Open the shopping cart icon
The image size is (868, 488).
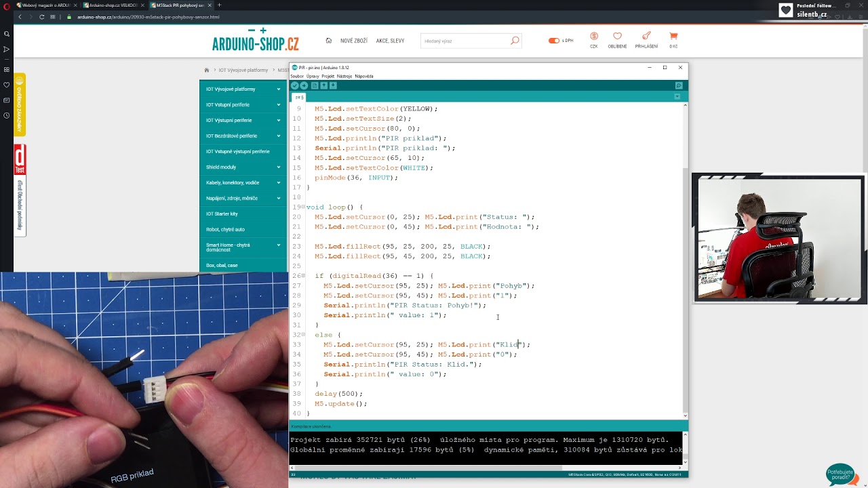click(673, 36)
